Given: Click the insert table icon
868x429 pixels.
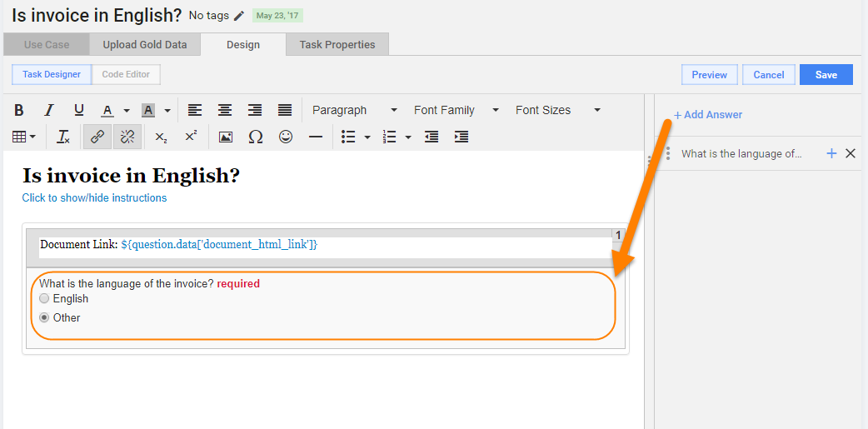Looking at the screenshot, I should tap(19, 137).
